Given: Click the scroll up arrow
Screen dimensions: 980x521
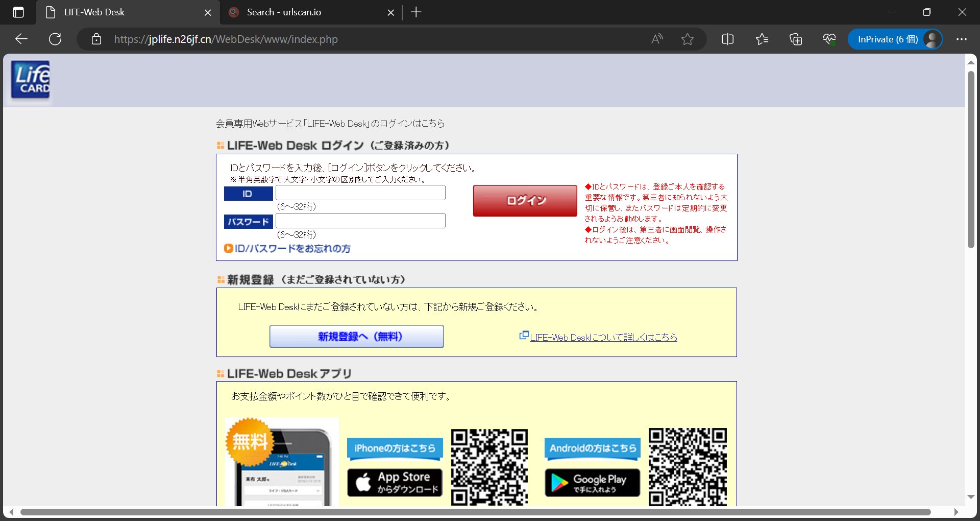Looking at the screenshot, I should [971, 62].
